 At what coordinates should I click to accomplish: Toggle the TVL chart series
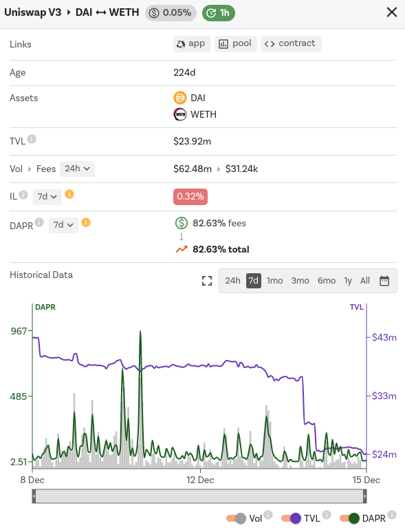pos(291,518)
